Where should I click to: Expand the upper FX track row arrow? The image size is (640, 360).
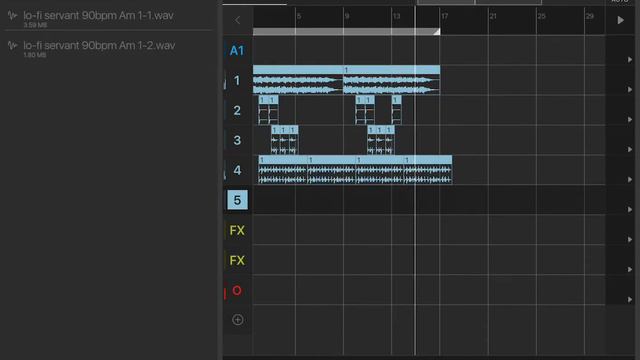click(630, 240)
